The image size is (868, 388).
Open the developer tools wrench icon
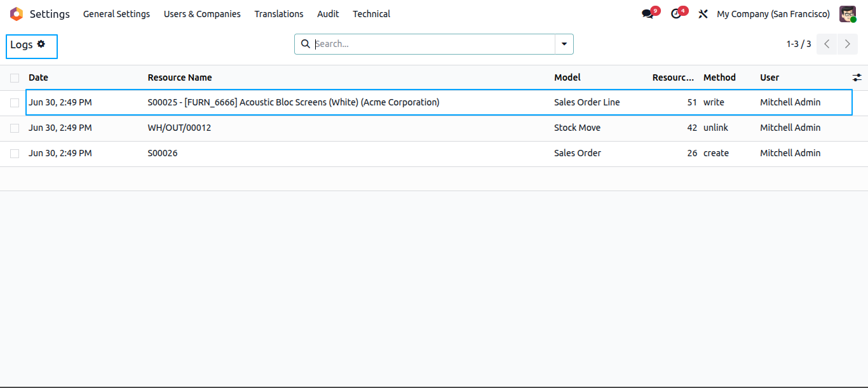[703, 14]
